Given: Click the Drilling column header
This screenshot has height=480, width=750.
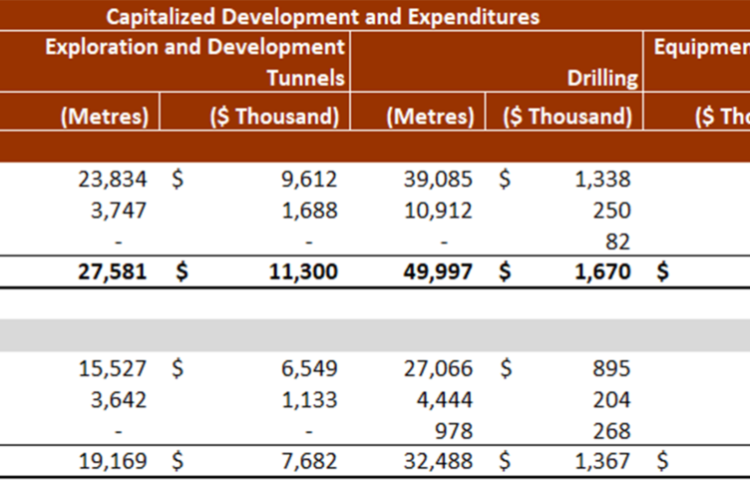Looking at the screenshot, I should tap(602, 78).
